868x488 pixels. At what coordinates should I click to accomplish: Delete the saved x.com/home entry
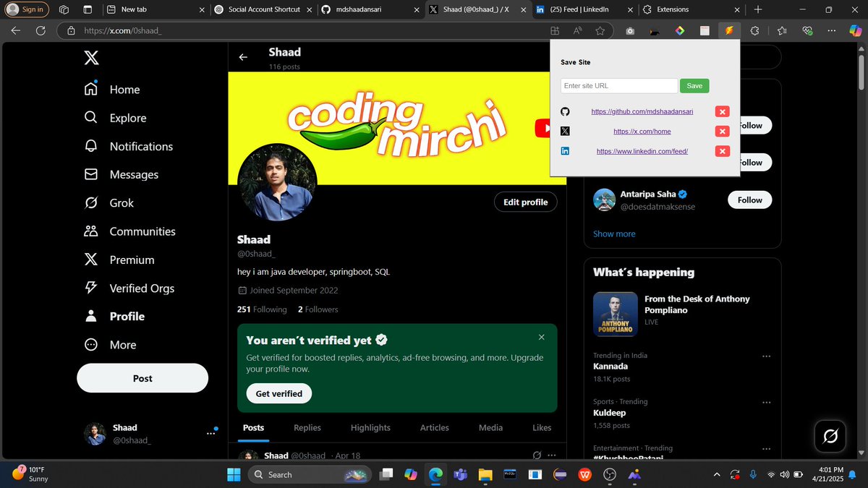click(x=722, y=131)
